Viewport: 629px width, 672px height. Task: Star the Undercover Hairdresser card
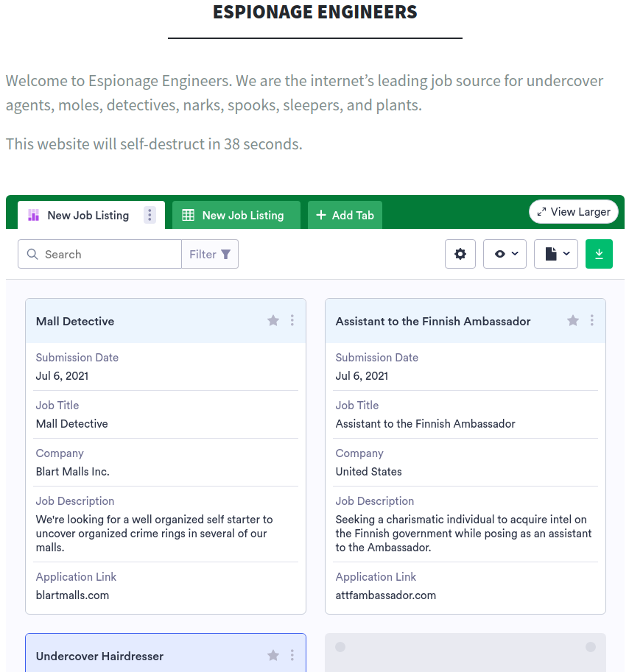pyautogui.click(x=273, y=656)
